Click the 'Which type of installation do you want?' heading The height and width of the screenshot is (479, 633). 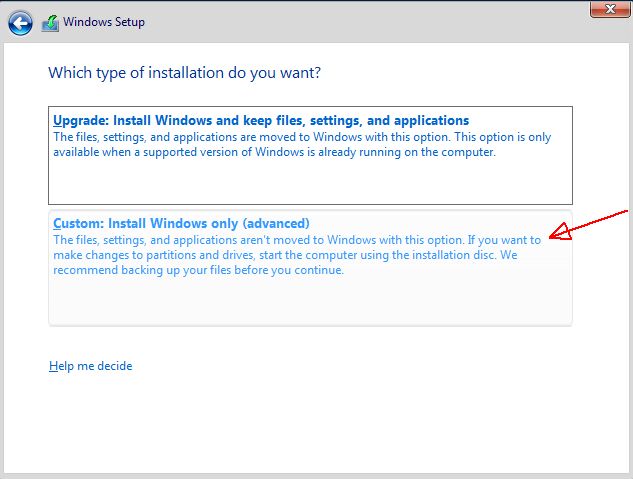click(184, 73)
